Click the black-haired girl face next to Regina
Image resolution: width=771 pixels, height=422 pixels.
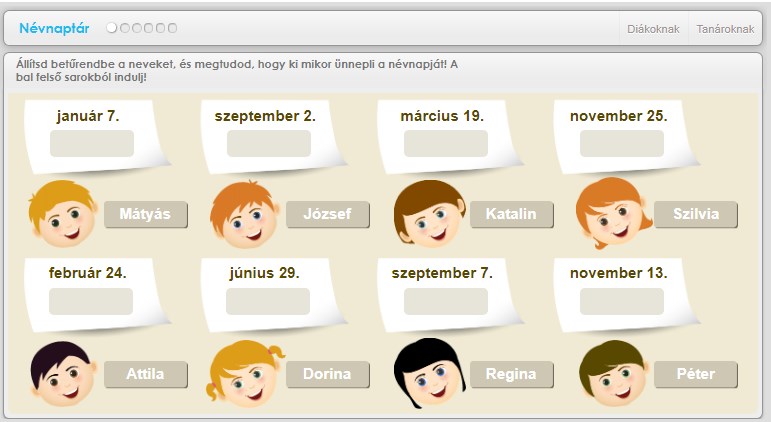pos(428,374)
